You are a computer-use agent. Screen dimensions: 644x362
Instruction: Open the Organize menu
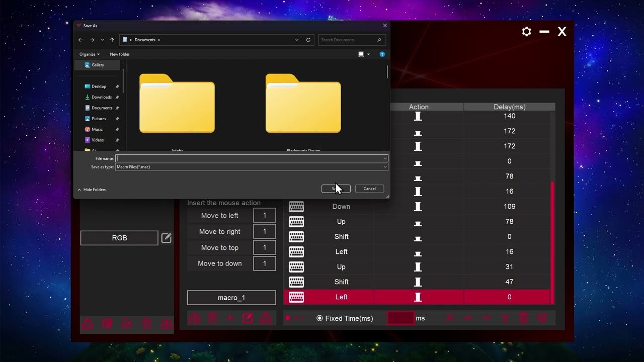click(x=90, y=54)
